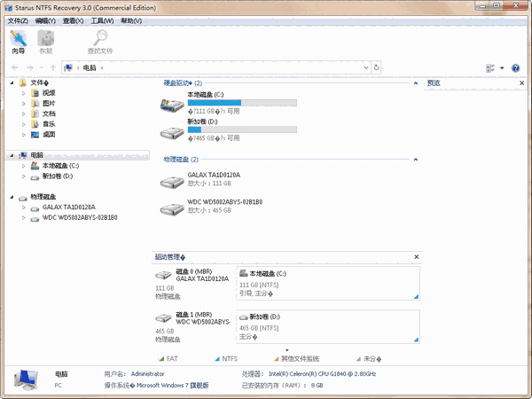The width and height of the screenshot is (532, 399).
Task: Select the 文档 folder in tree
Action: point(49,113)
